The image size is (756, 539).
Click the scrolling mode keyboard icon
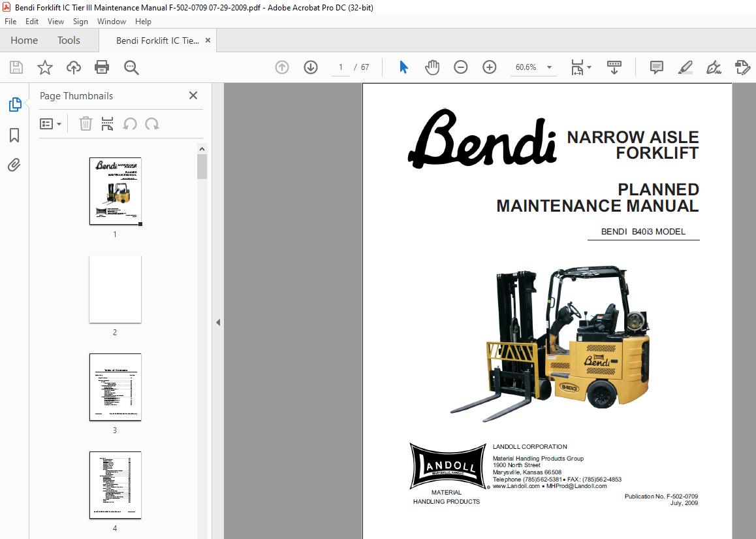click(614, 67)
